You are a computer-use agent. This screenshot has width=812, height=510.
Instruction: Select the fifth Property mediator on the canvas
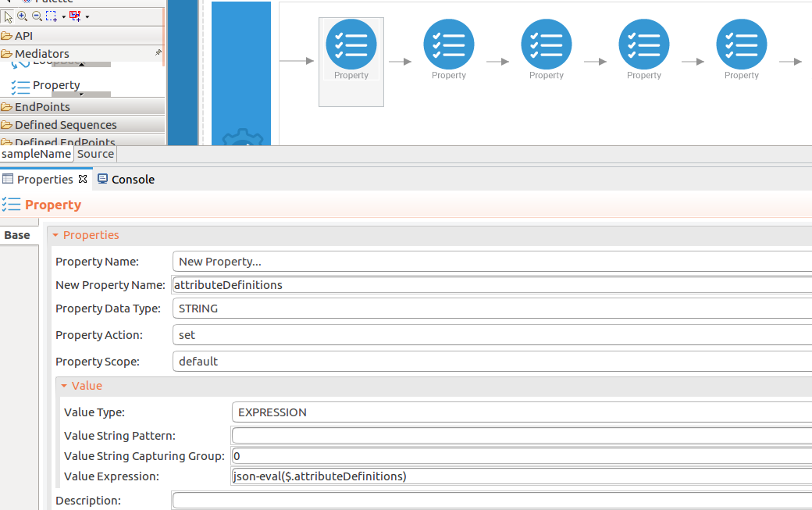(x=742, y=49)
